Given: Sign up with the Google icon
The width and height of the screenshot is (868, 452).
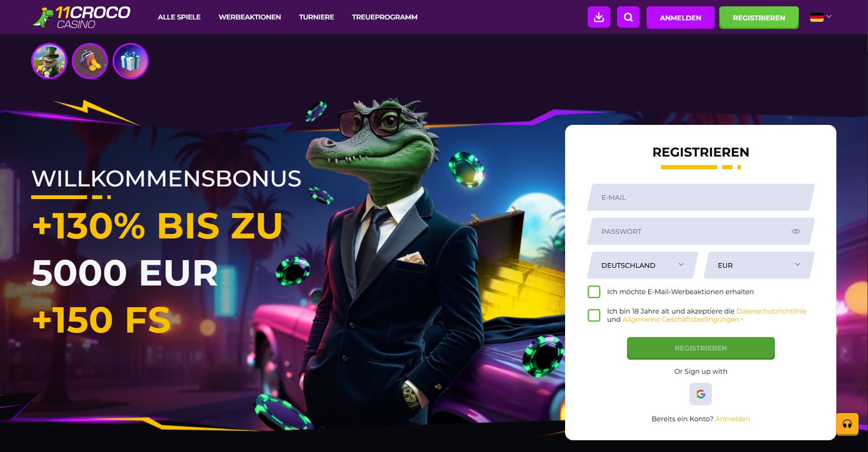Looking at the screenshot, I should tap(701, 394).
